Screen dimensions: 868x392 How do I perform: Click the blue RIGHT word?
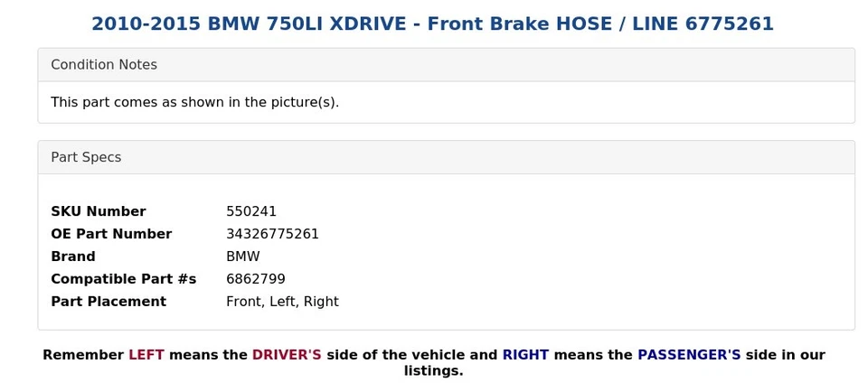[525, 355]
